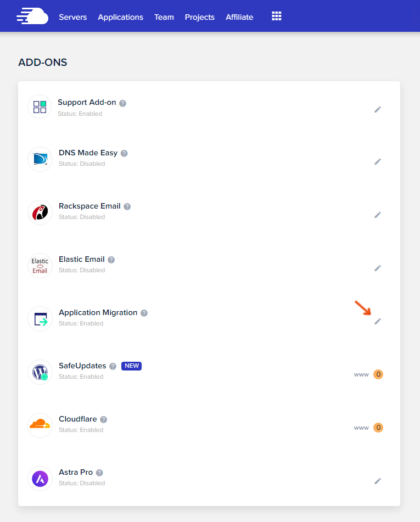Open the Servers menu
420x522 pixels.
pos(72,17)
